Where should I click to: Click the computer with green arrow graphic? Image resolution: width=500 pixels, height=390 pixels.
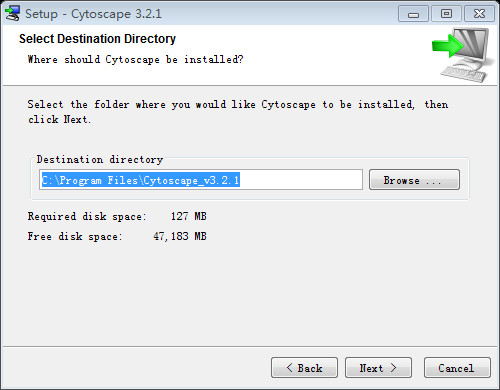tap(463, 55)
